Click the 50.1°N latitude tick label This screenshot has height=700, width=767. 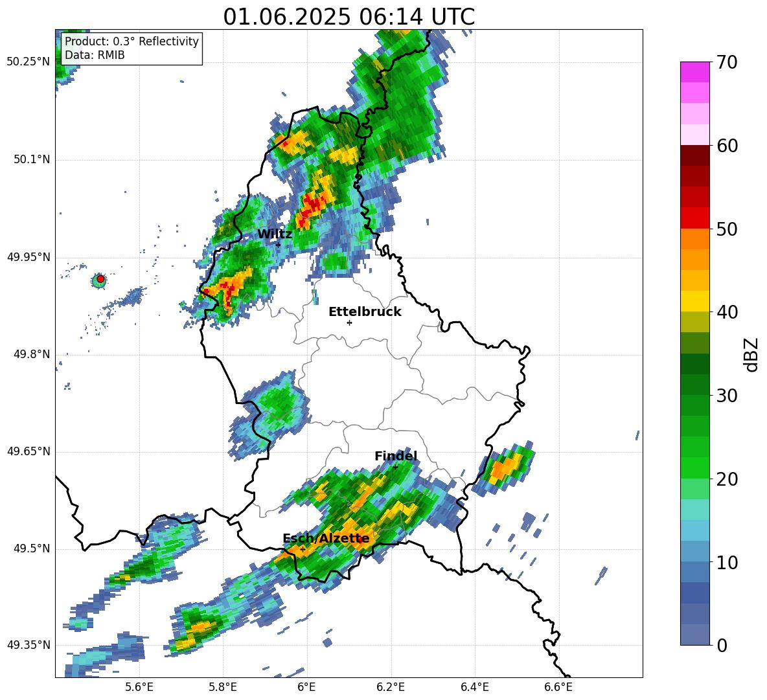click(32, 160)
